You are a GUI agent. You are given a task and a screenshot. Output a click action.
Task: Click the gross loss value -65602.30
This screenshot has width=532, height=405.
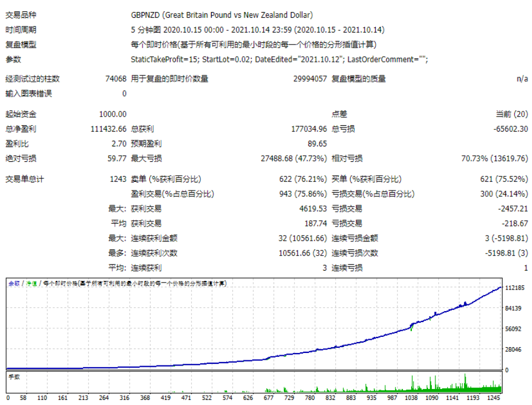511,129
